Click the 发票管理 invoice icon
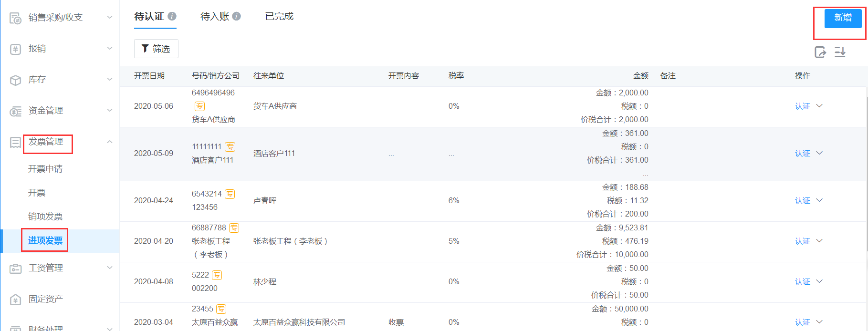Screen dimensions: 868x331 tap(16, 142)
